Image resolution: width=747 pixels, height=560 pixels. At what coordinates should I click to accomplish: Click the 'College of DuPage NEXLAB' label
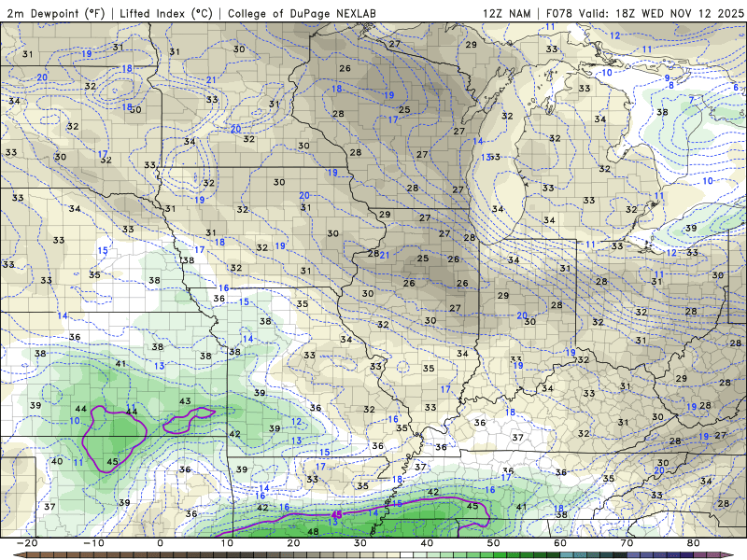(x=302, y=13)
